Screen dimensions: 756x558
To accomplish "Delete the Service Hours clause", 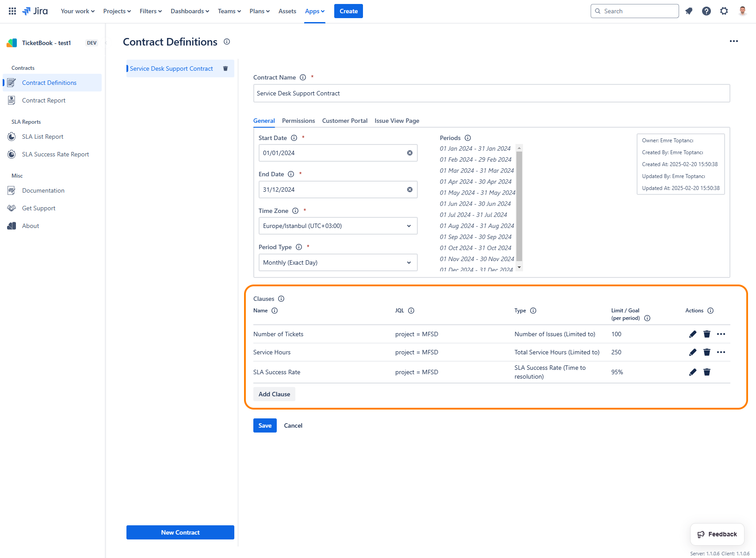I will coord(706,352).
